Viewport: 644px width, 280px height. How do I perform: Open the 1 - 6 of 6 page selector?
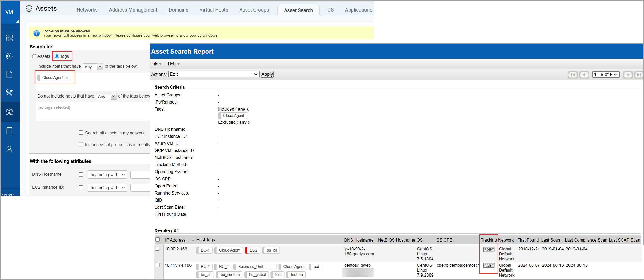click(606, 74)
